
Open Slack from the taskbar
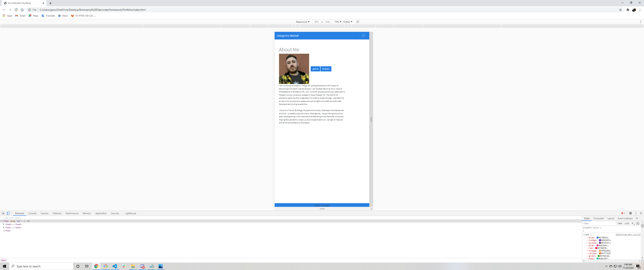pos(124,266)
